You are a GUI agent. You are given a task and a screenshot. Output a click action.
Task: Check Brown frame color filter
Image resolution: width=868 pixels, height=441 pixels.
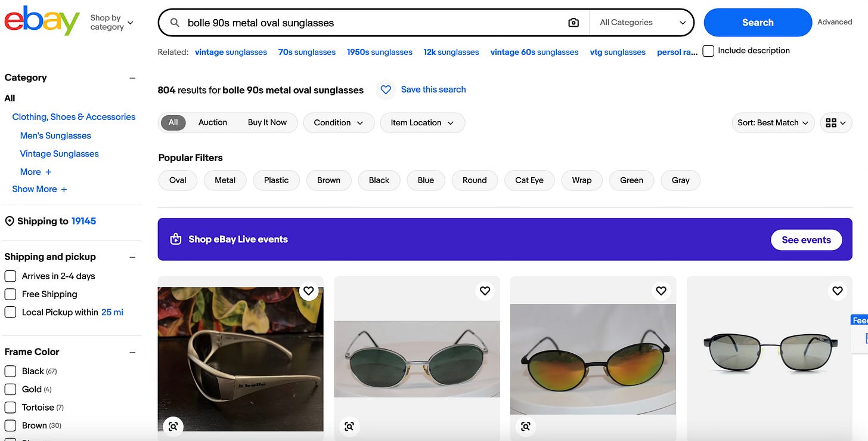pos(10,425)
